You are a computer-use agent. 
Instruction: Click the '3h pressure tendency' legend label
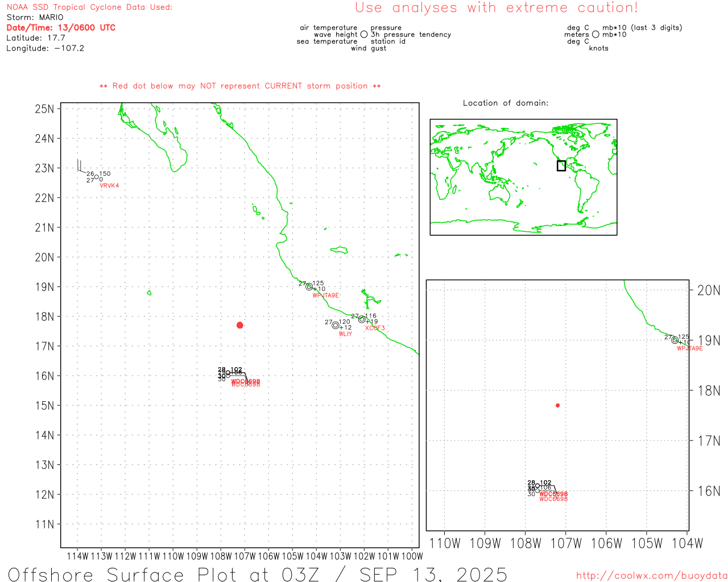tap(411, 34)
